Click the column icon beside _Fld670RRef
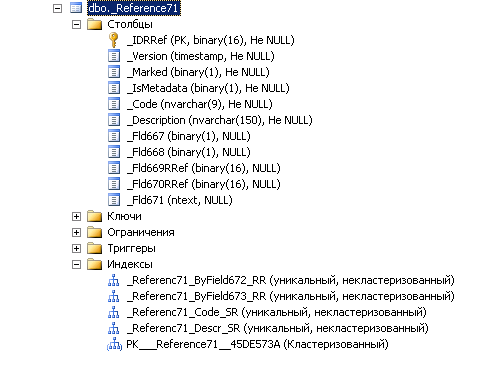 coord(114,184)
